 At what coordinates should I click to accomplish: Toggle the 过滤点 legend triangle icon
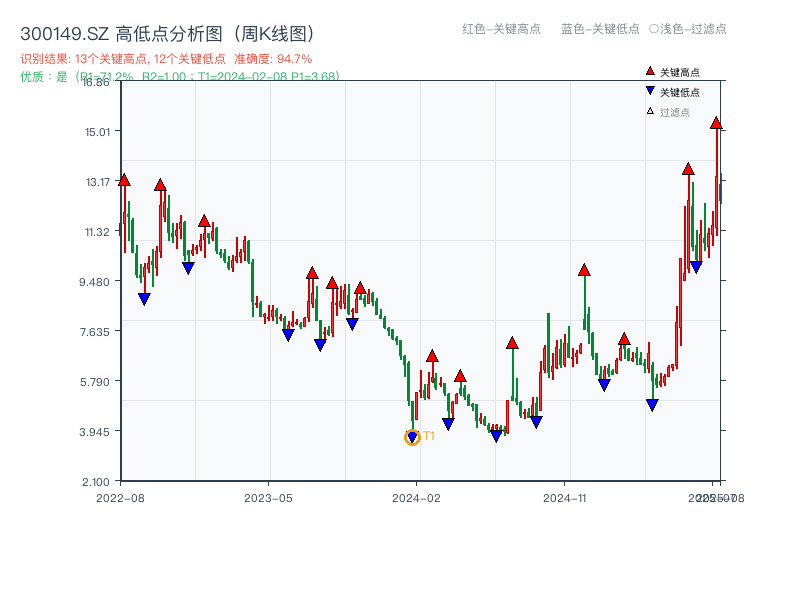(650, 111)
